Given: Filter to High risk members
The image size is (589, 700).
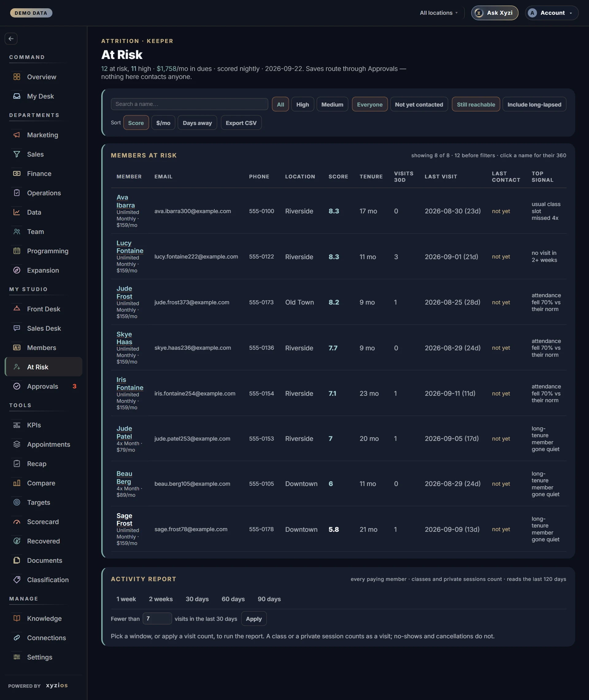Looking at the screenshot, I should pos(302,105).
